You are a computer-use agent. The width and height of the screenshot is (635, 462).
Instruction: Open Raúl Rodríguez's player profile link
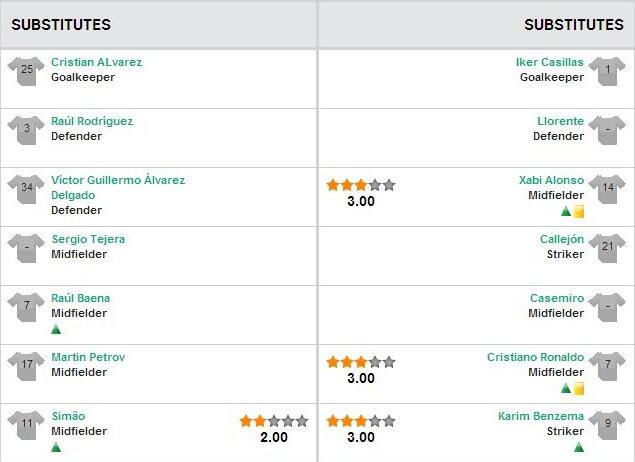(x=92, y=121)
